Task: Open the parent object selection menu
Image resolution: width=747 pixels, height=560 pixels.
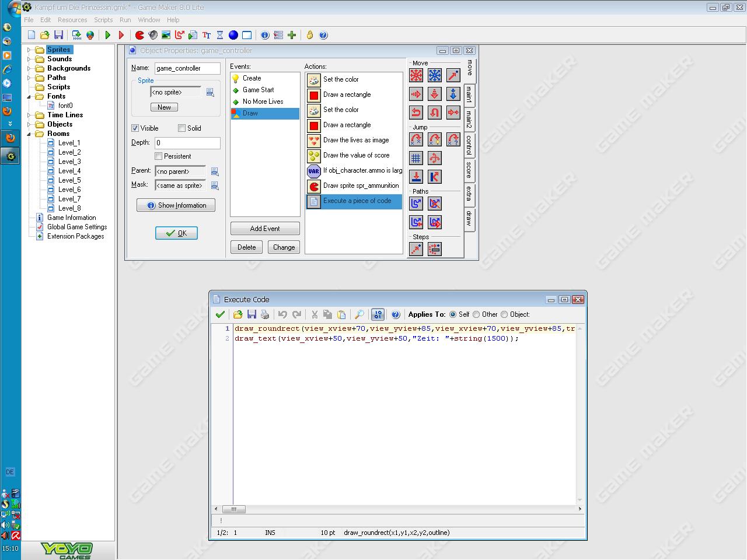Action: tap(215, 171)
